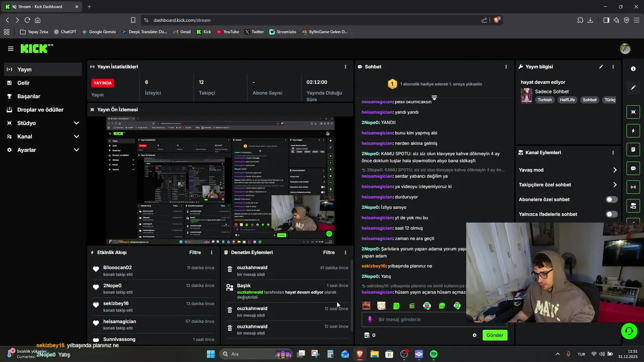Click the shop icon below message box
Image resolution: width=644 pixels, height=362 pixels.
367,335
